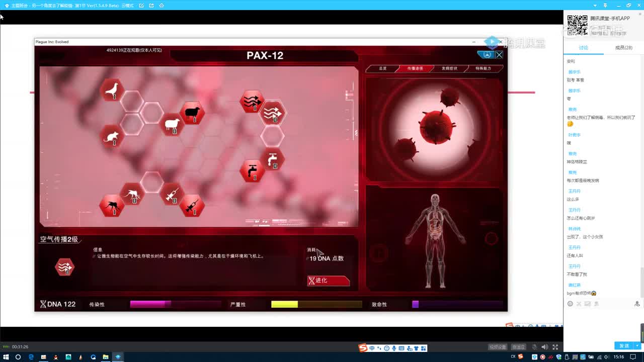Image resolution: width=644 pixels, height=362 pixels.
Task: Close the disease screen with X icon
Action: tap(499, 55)
